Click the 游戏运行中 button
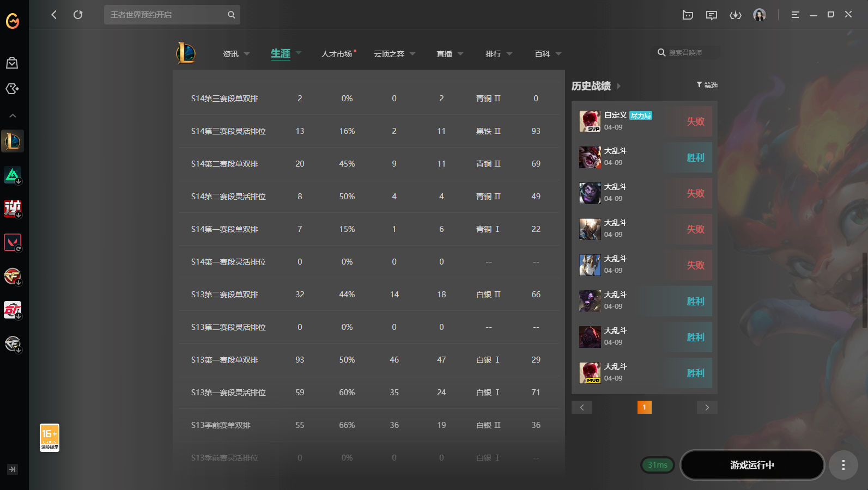Image resolution: width=868 pixels, height=490 pixels. [x=752, y=465]
